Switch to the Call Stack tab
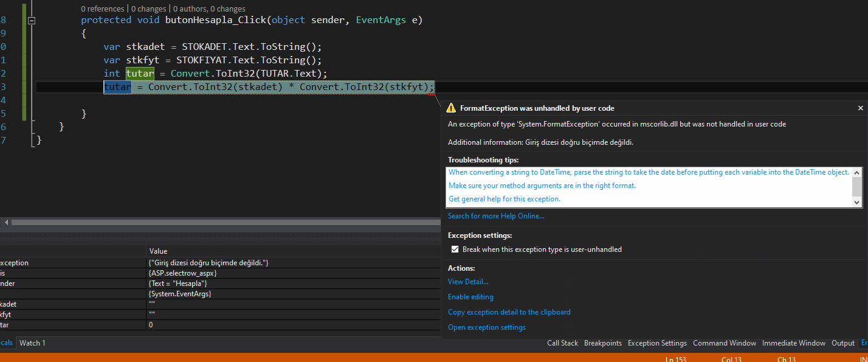Viewport: 868px width, 362px height. tap(562, 343)
